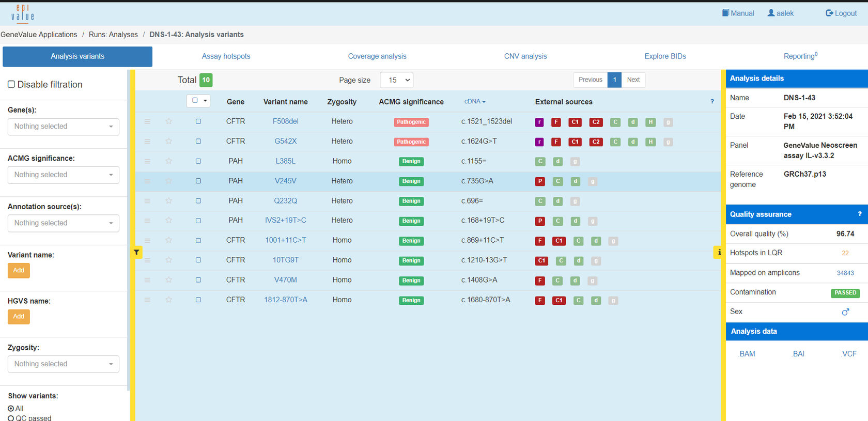Download the .BAM analysis file
Viewport: 868px width, 421px height.
[747, 354]
